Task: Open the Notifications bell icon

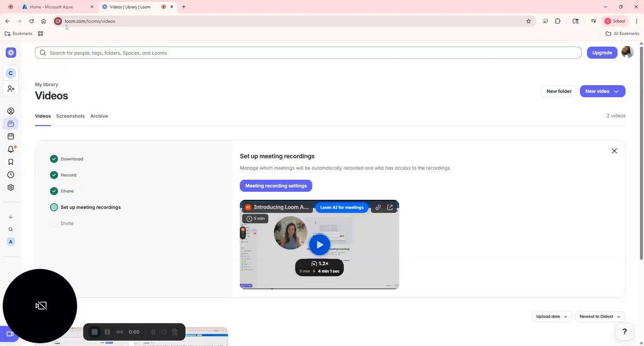Action: click(x=11, y=149)
